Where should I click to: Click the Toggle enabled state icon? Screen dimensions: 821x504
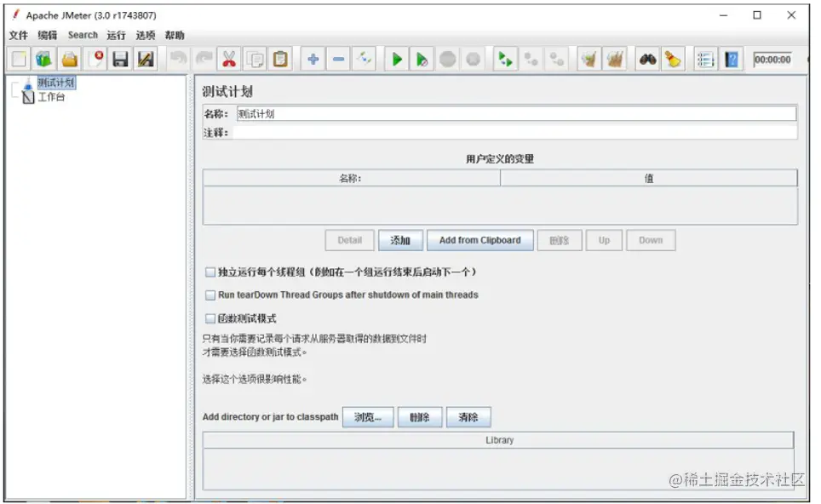click(364, 59)
